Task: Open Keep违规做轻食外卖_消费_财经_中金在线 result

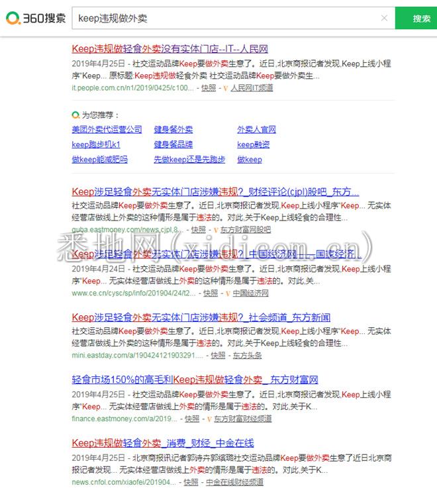Action: click(163, 443)
